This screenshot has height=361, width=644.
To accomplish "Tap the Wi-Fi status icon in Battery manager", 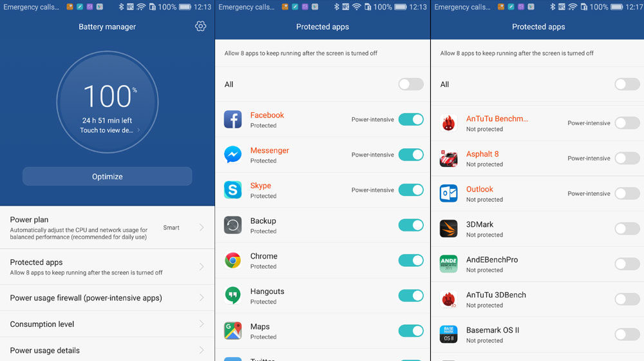I will point(141,7).
